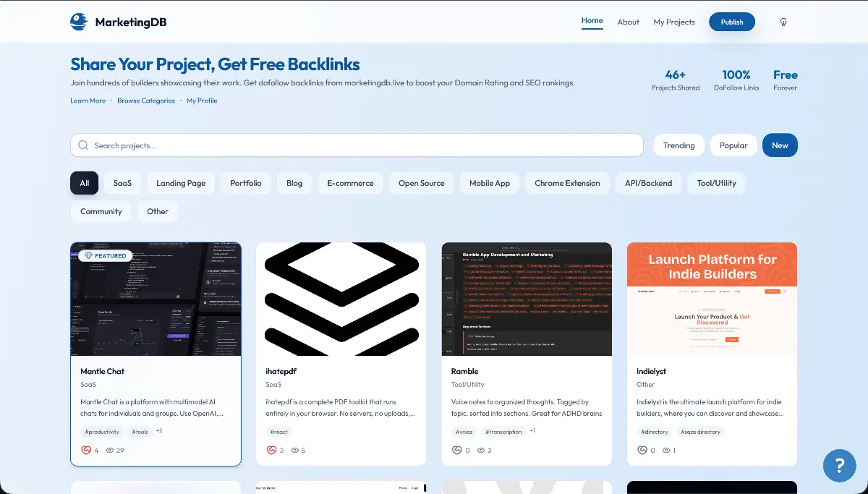The height and width of the screenshot is (494, 868).
Task: Click the search magnifier icon
Action: pyautogui.click(x=82, y=145)
